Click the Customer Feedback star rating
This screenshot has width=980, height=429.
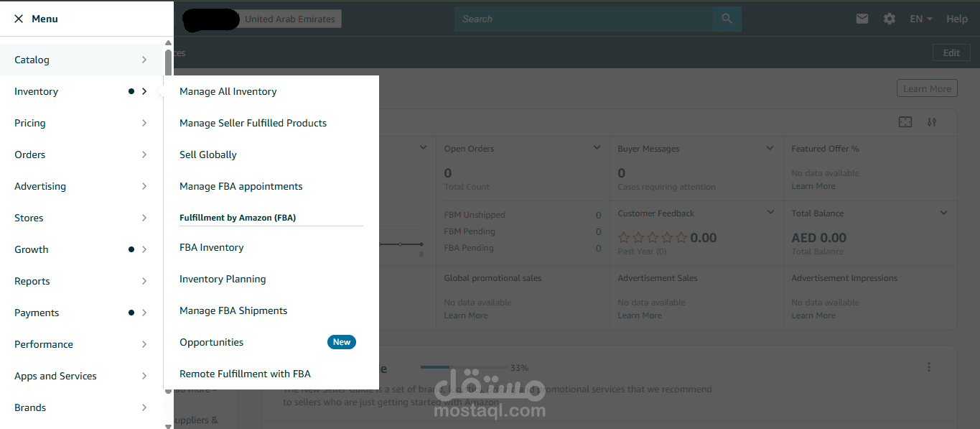[653, 238]
